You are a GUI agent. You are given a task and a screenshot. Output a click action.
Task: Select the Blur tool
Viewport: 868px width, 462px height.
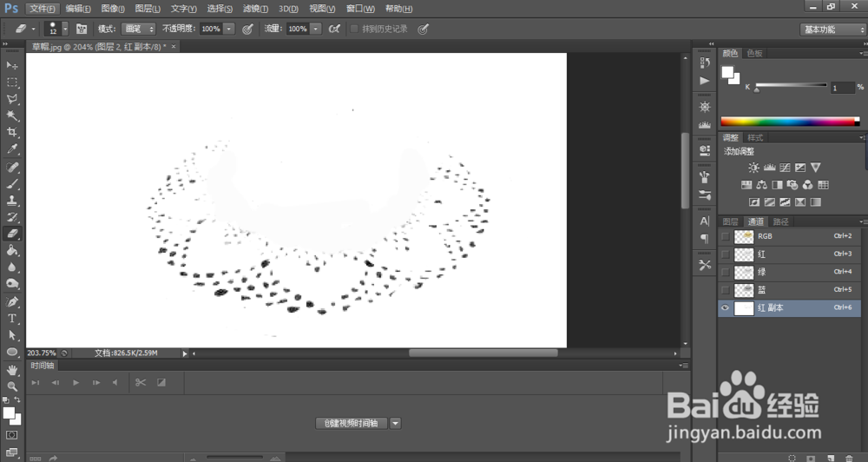[11, 267]
